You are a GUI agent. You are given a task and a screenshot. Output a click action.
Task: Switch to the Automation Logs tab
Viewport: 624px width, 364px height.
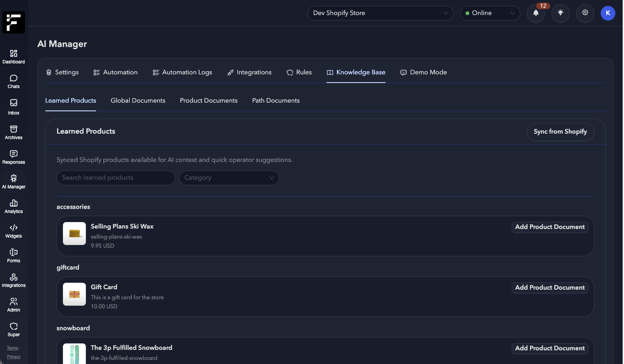tap(183, 72)
